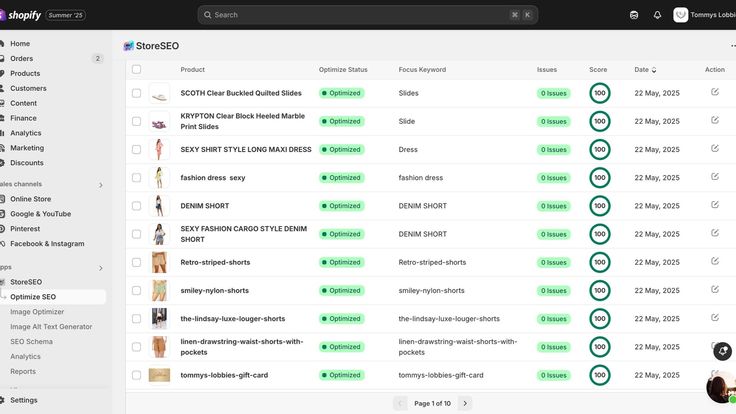Click edit icon for KRYPTON Clear Block Heeled row
This screenshot has width=736, height=414.
pos(714,120)
